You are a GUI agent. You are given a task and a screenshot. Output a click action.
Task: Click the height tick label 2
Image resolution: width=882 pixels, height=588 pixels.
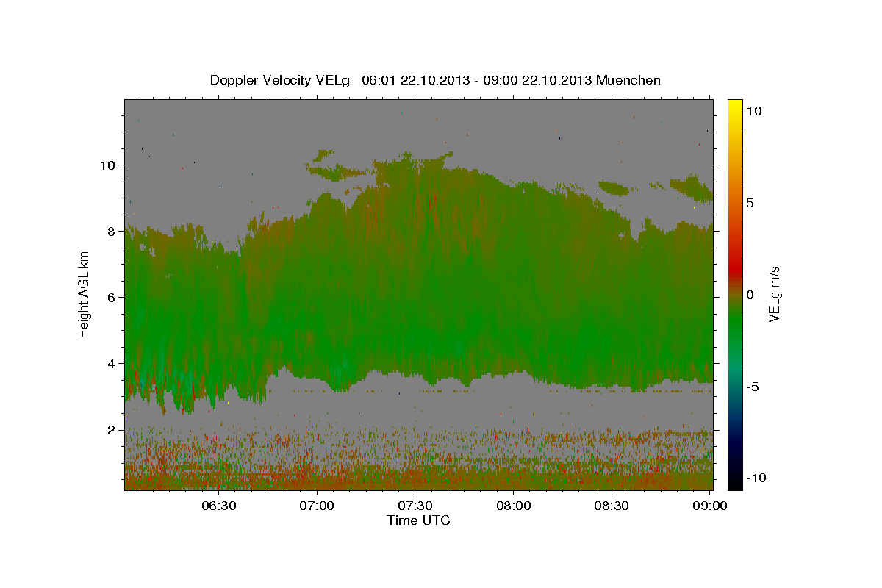coord(110,429)
